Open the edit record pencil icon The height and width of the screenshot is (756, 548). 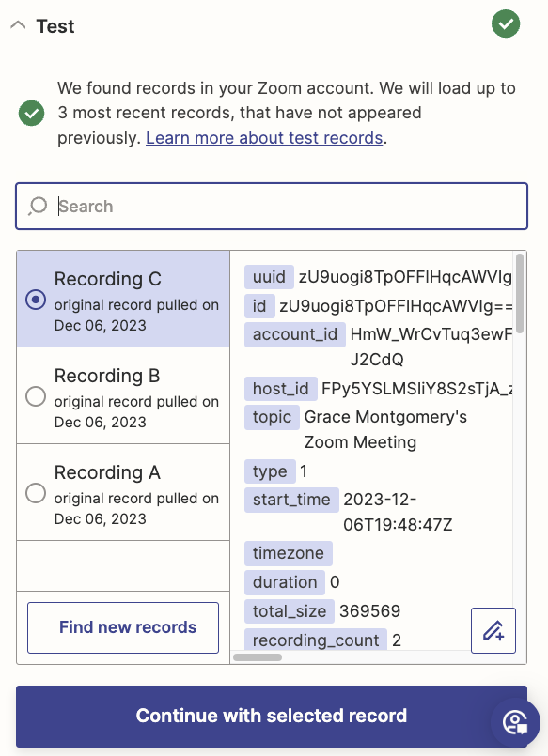pyautogui.click(x=493, y=631)
